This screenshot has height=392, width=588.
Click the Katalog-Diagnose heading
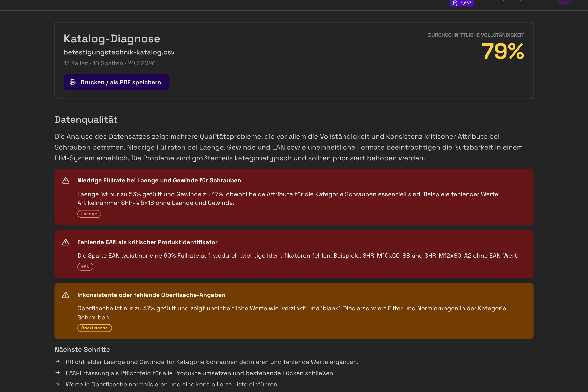pos(112,39)
